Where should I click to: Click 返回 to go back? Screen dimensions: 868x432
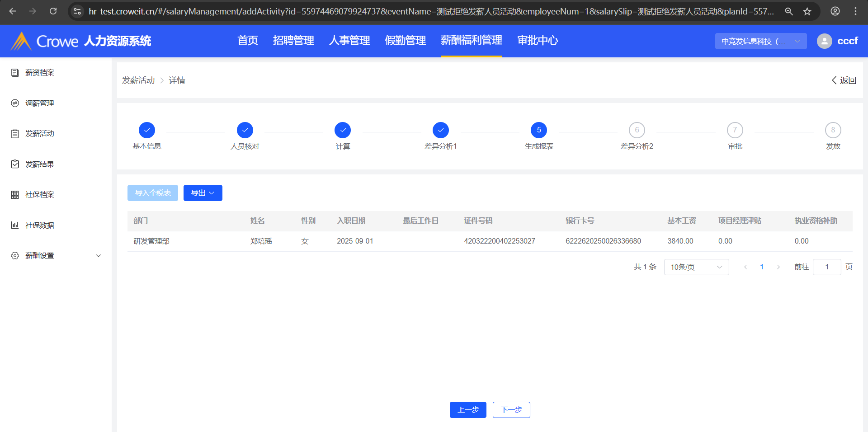(844, 80)
